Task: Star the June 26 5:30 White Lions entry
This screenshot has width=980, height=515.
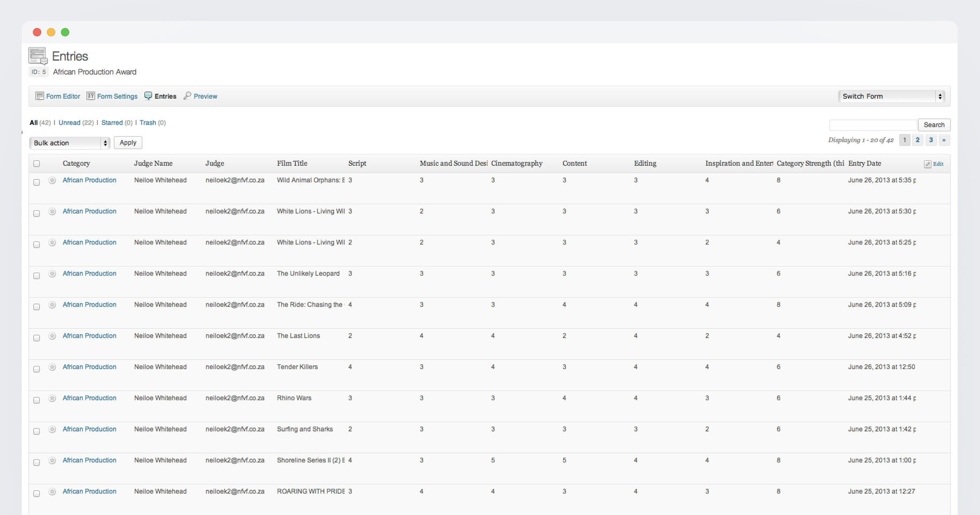Action: [52, 211]
